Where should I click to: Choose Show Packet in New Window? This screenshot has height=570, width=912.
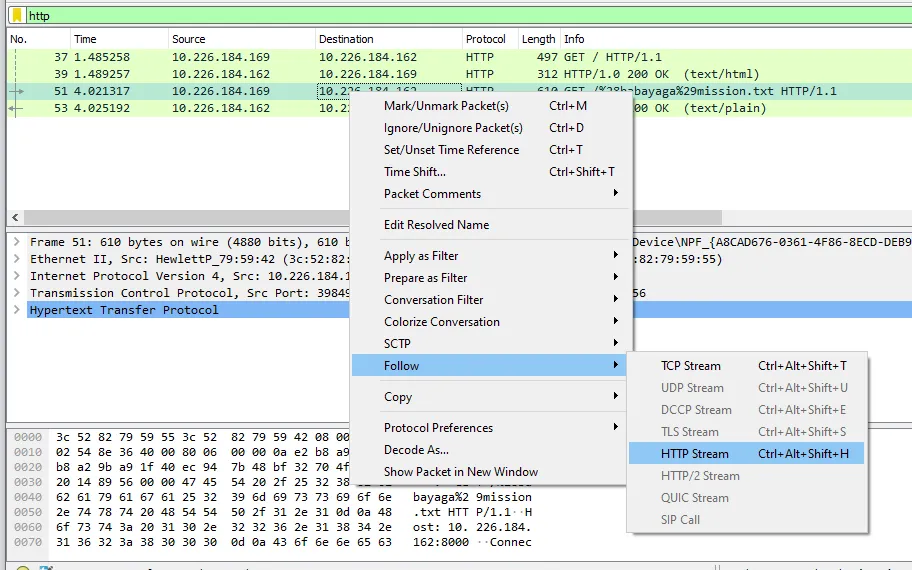click(490, 472)
